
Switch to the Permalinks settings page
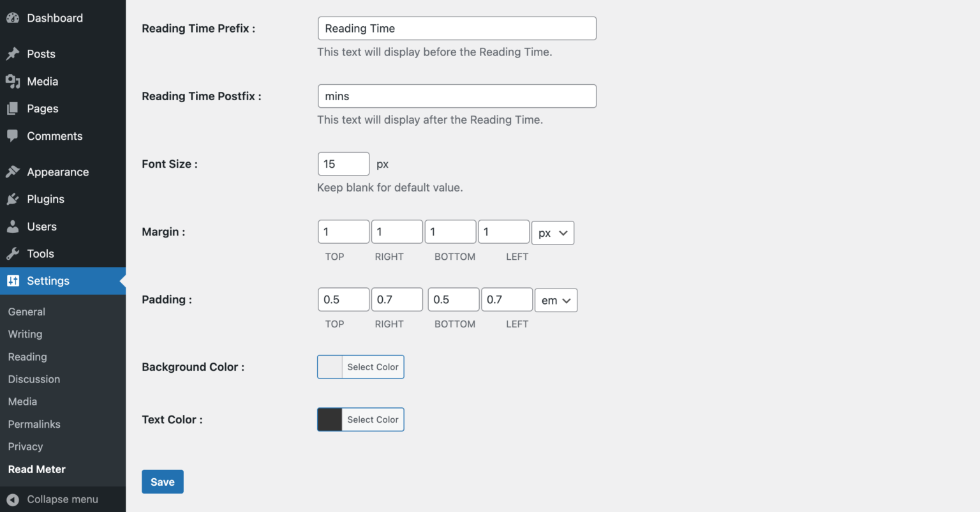[34, 424]
